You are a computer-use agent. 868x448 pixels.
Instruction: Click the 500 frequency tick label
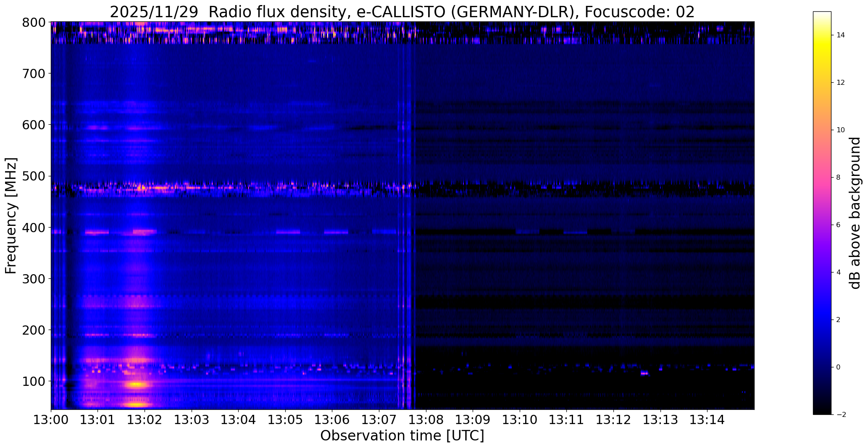point(34,176)
